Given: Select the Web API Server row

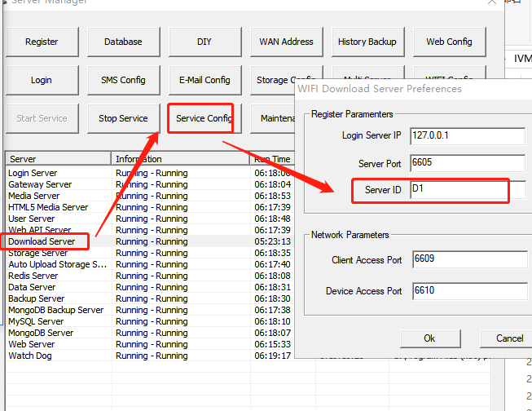Looking at the screenshot, I should tap(150, 230).
